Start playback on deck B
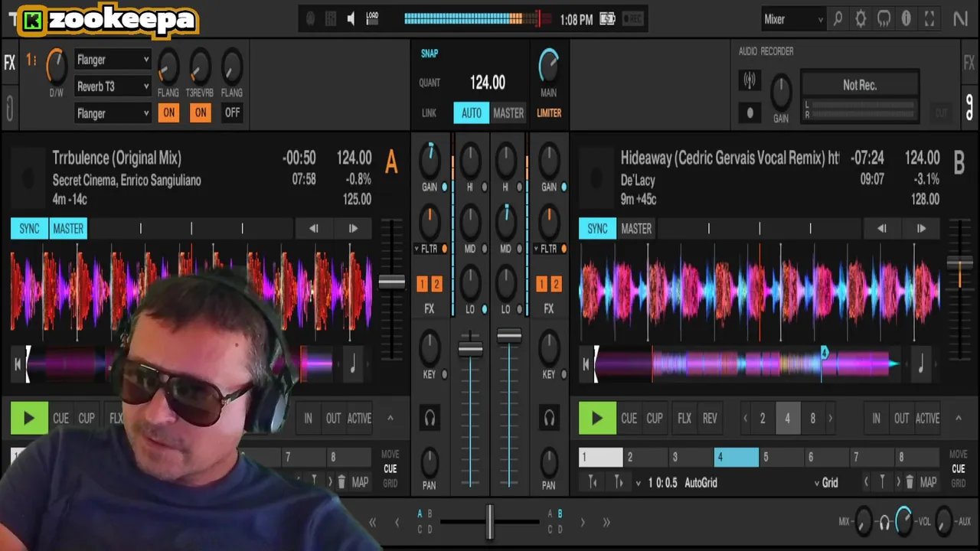This screenshot has height=551, width=980. [597, 419]
